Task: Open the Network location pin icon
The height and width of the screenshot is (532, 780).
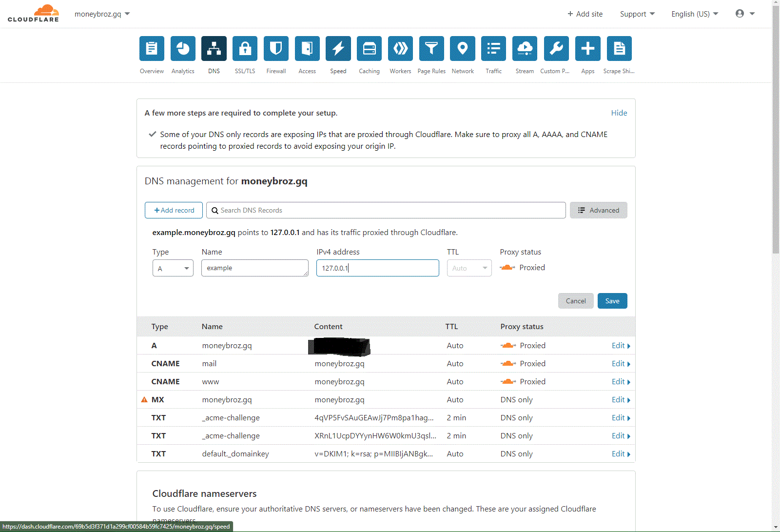Action: point(463,48)
